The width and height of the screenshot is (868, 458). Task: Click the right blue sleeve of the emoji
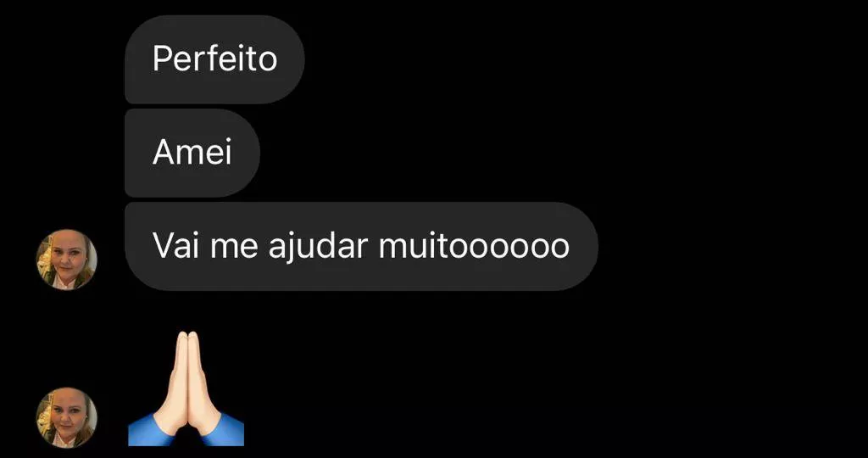tap(227, 430)
